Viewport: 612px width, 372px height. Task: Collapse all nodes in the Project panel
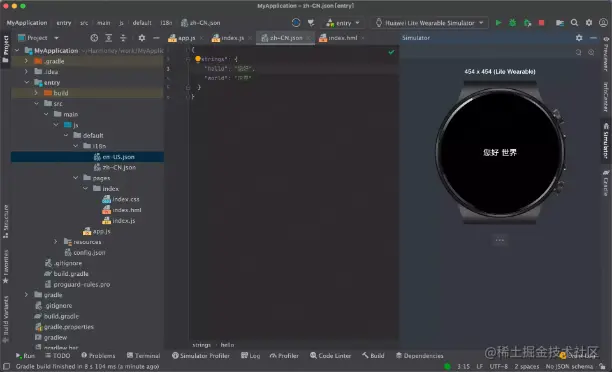[123, 38]
